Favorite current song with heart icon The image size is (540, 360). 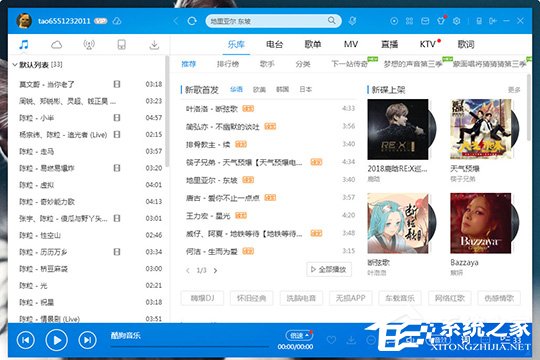click(331, 340)
